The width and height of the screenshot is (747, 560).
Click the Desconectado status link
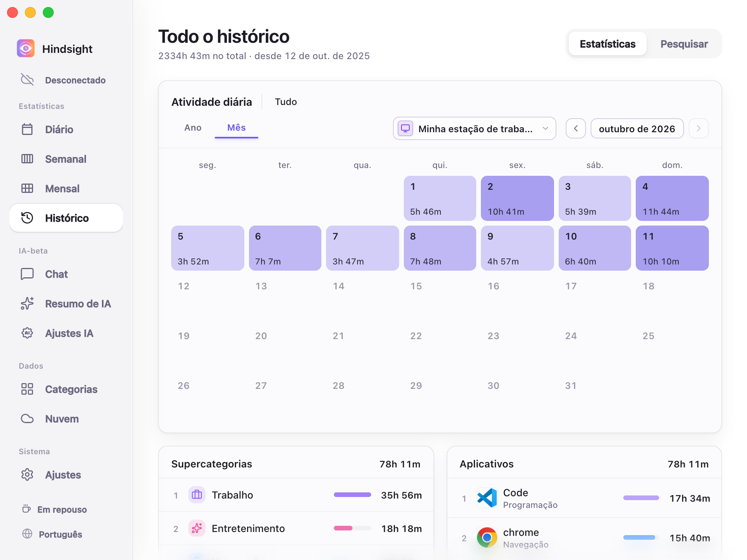[x=66, y=80]
